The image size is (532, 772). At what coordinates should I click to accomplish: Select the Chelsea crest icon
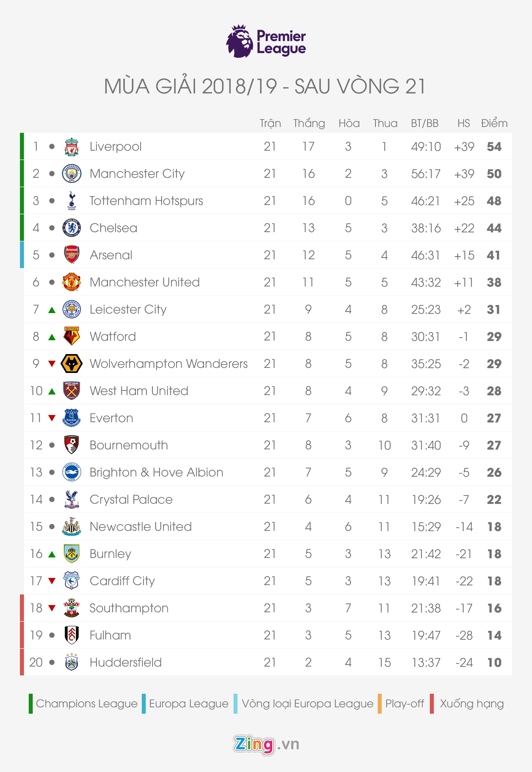click(x=72, y=228)
